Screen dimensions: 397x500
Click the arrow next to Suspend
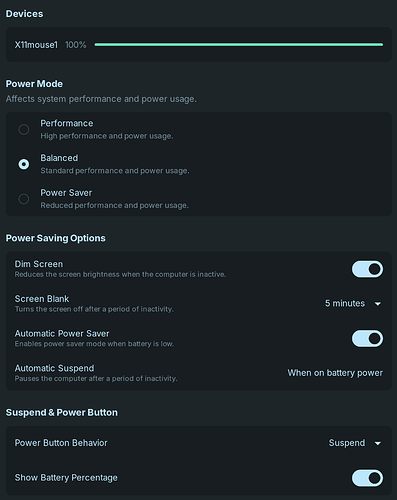click(x=378, y=444)
